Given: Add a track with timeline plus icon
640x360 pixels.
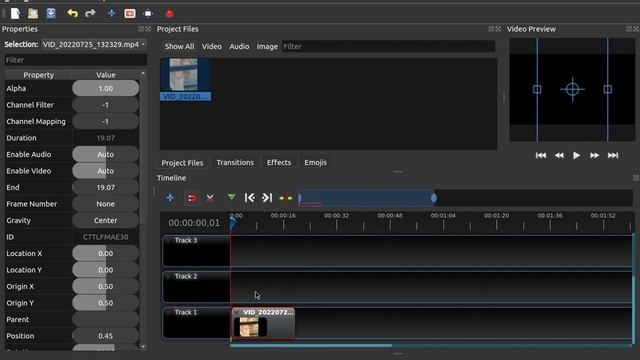Looking at the screenshot, I should 170,198.
